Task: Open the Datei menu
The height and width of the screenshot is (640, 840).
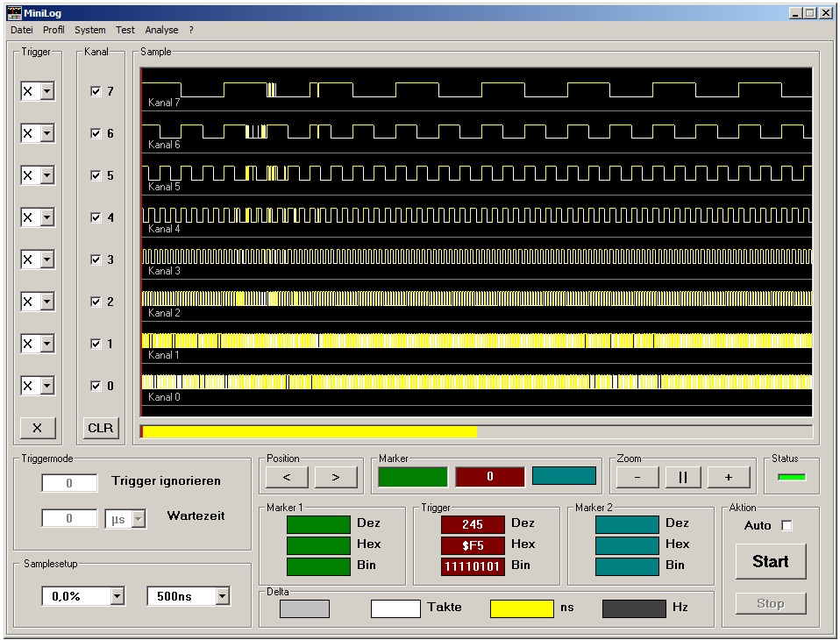Action: [x=21, y=30]
